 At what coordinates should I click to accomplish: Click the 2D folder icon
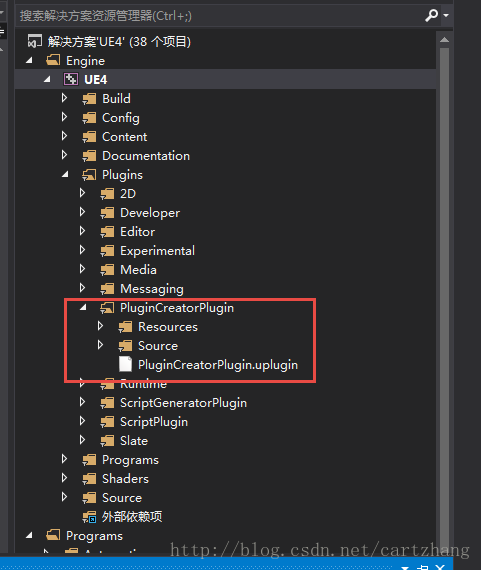click(x=108, y=193)
